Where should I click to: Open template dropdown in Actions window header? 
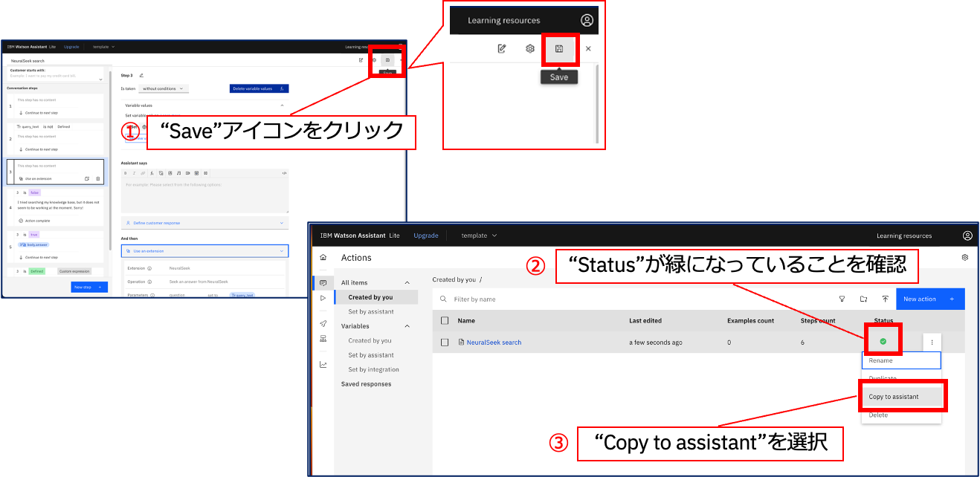479,236
